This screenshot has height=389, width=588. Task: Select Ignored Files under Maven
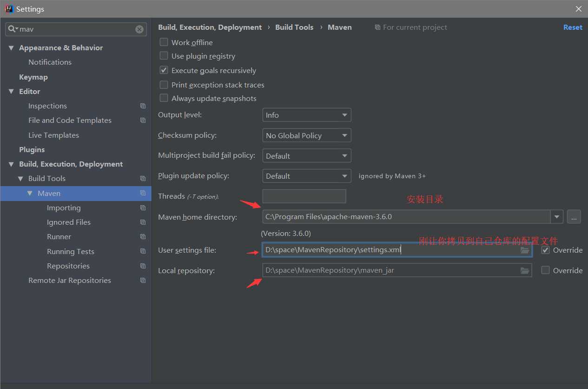(69, 222)
